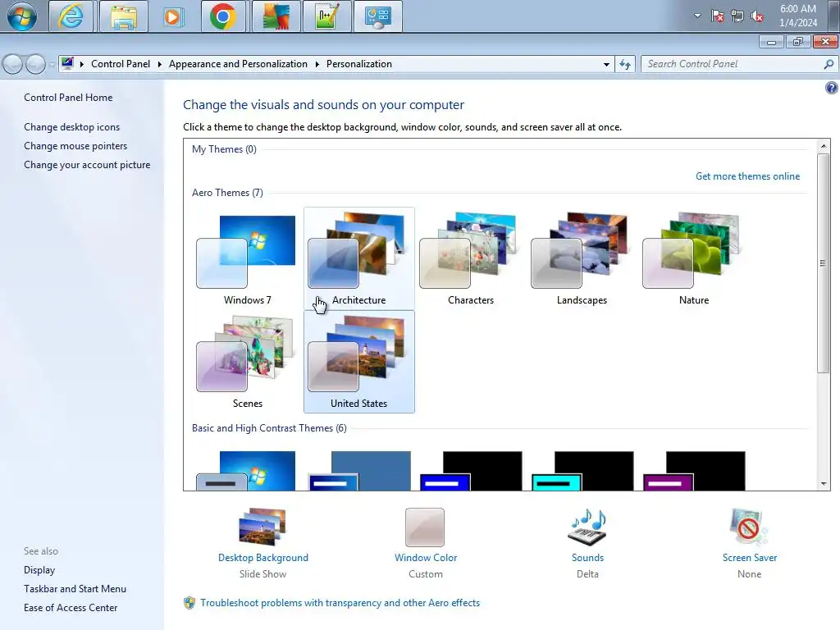Open Change mouse pointers
840x630 pixels.
click(75, 146)
